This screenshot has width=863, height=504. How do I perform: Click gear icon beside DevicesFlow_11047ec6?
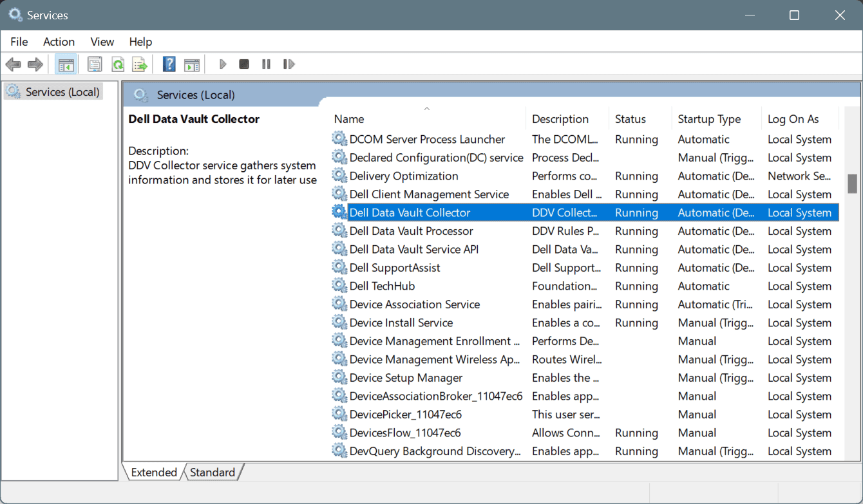click(x=339, y=433)
